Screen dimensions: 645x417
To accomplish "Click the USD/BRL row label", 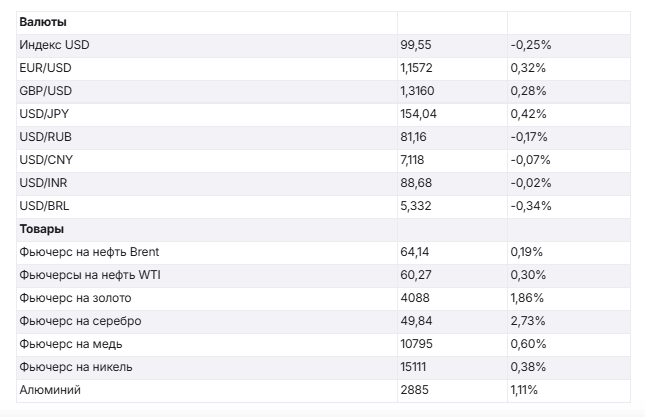I will [x=44, y=206].
